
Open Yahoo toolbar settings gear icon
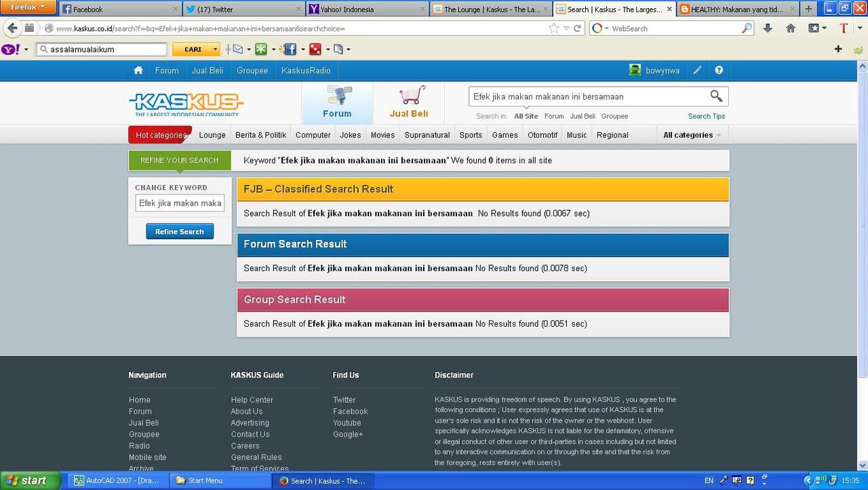[x=858, y=49]
